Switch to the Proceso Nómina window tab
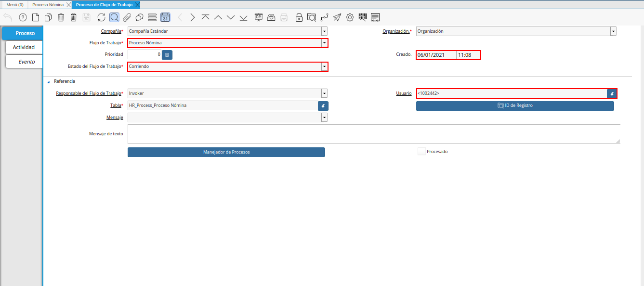 click(x=48, y=4)
